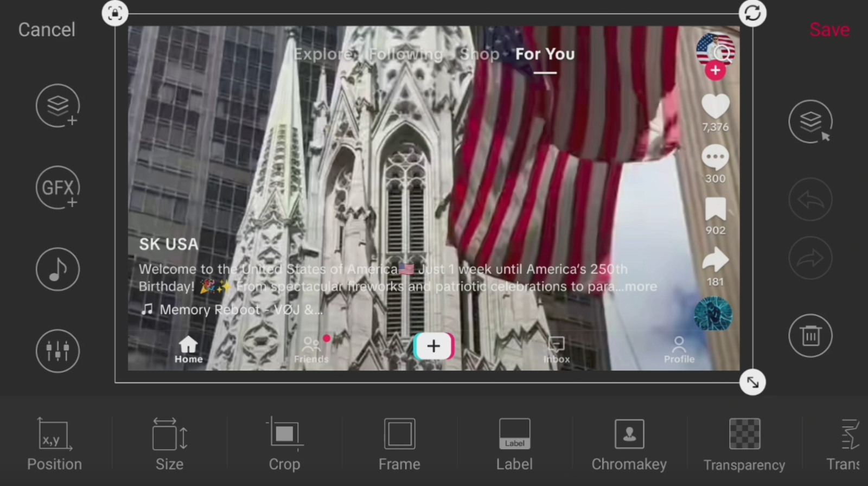Open the Label tool
Image resolution: width=868 pixels, height=486 pixels.
click(x=514, y=445)
